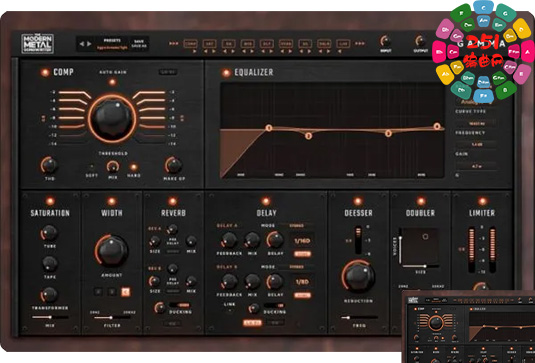Open the Delay B MODE dropdown
The height and width of the screenshot is (363, 535).
point(296,267)
